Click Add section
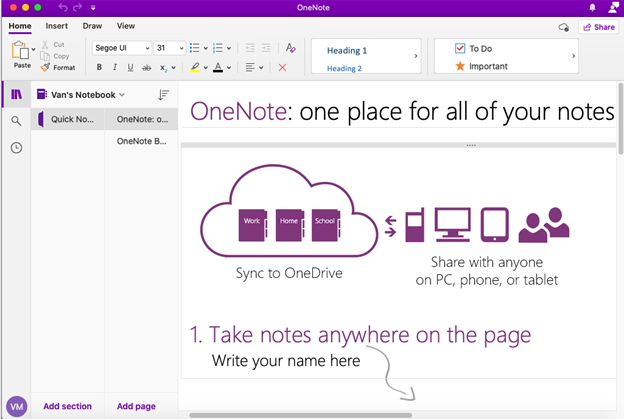This screenshot has width=624, height=419. [x=68, y=406]
